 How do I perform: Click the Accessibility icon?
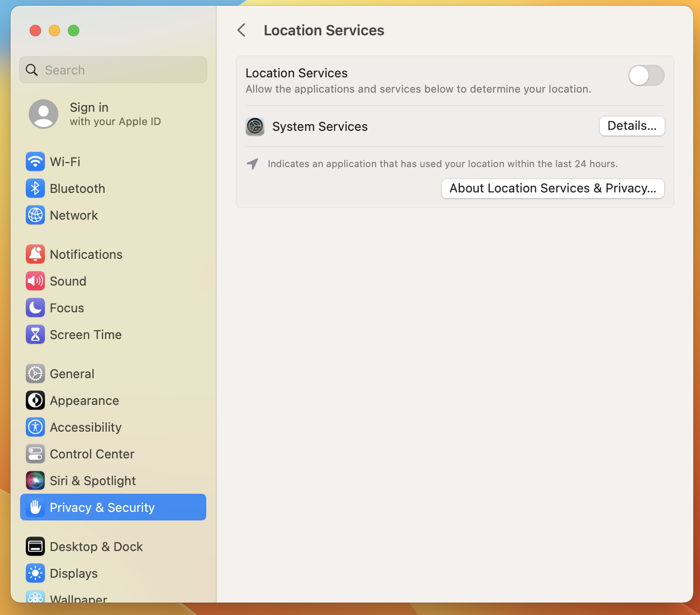tap(35, 427)
